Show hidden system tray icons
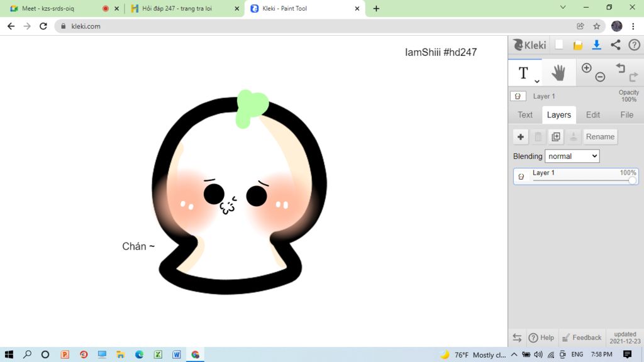Viewport: 644px width, 362px height. 514,354
